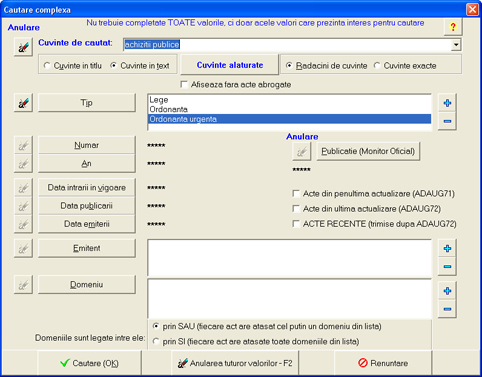
Task: Click the plus icon next to Emitent list
Action: click(x=447, y=248)
